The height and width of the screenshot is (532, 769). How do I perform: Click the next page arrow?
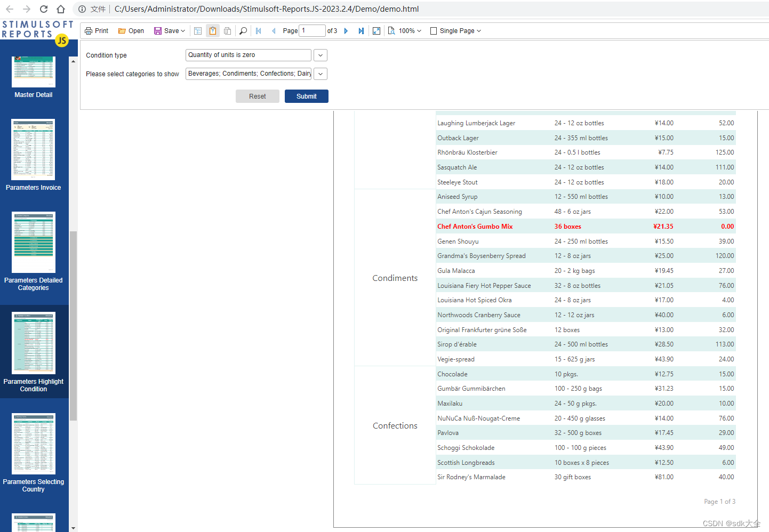click(x=346, y=30)
